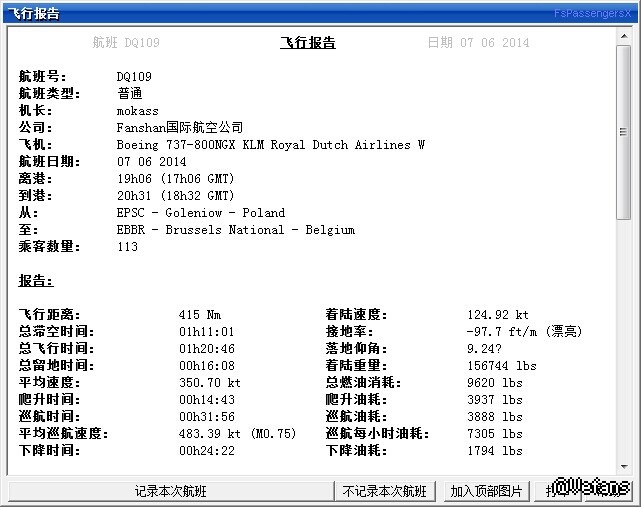
Task: Click captain name mokass
Action: point(137,111)
